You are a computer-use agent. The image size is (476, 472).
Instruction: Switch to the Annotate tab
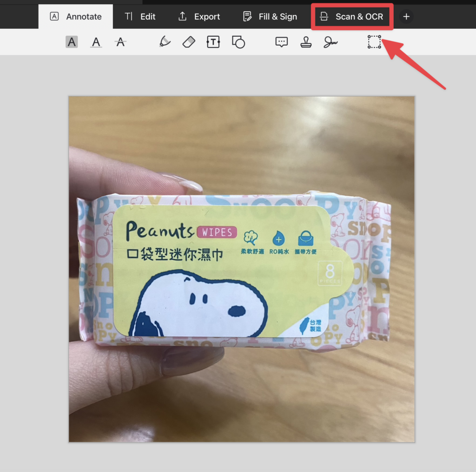pyautogui.click(x=76, y=16)
